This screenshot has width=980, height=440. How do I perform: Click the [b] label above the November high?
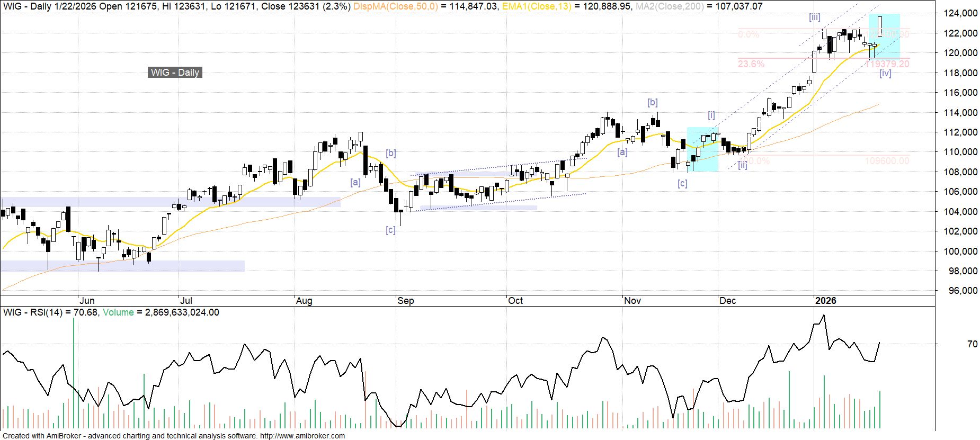click(652, 102)
